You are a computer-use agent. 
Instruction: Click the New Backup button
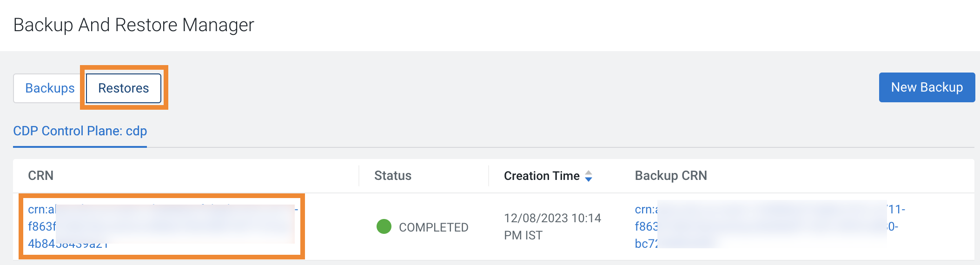927,87
